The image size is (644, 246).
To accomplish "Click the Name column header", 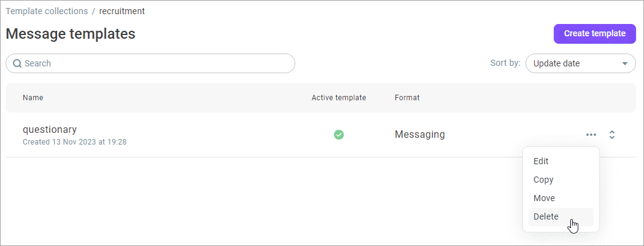I will (33, 98).
